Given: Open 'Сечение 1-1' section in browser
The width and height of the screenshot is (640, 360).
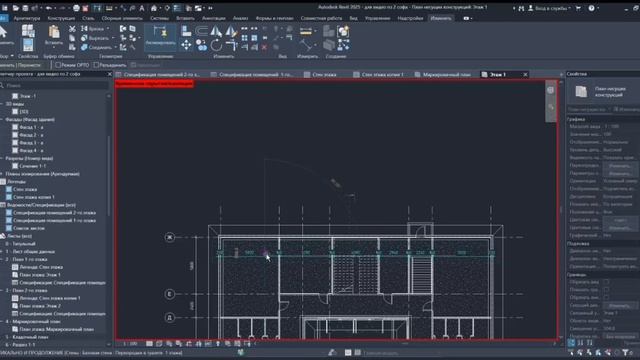Looking at the screenshot, I should [33, 166].
